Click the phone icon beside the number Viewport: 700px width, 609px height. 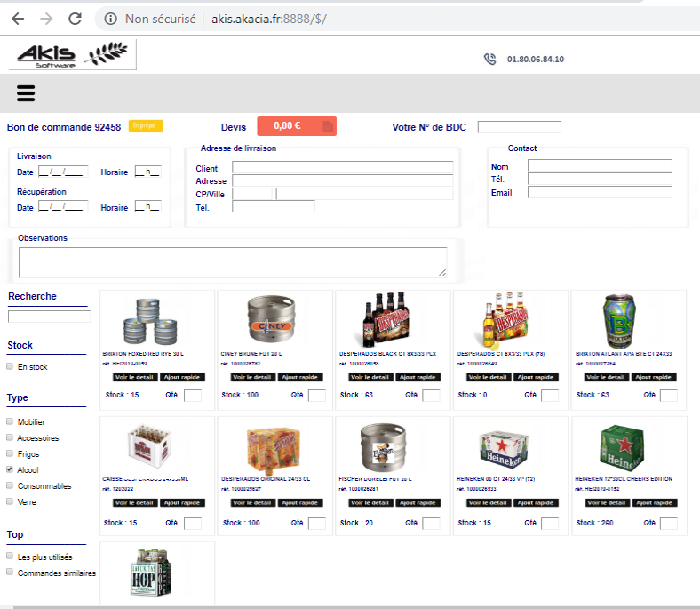coord(489,60)
